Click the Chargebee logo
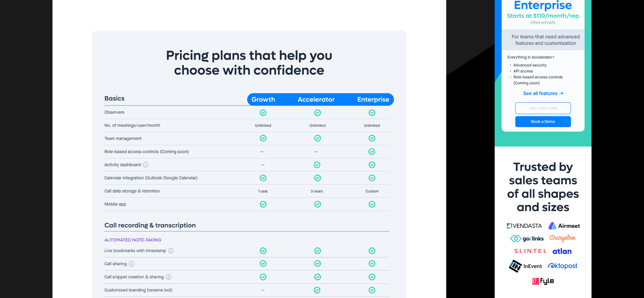The image size is (644, 298). (562, 238)
